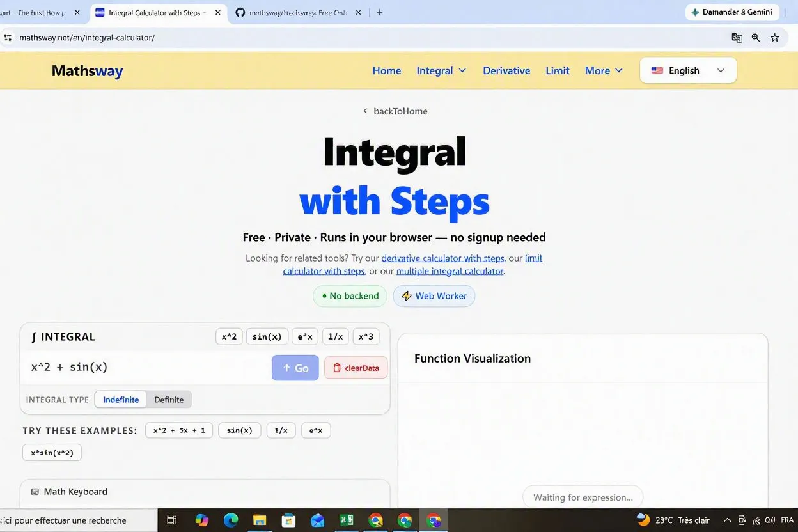The width and height of the screenshot is (798, 532).
Task: Try the e^x example chip
Action: (316, 430)
